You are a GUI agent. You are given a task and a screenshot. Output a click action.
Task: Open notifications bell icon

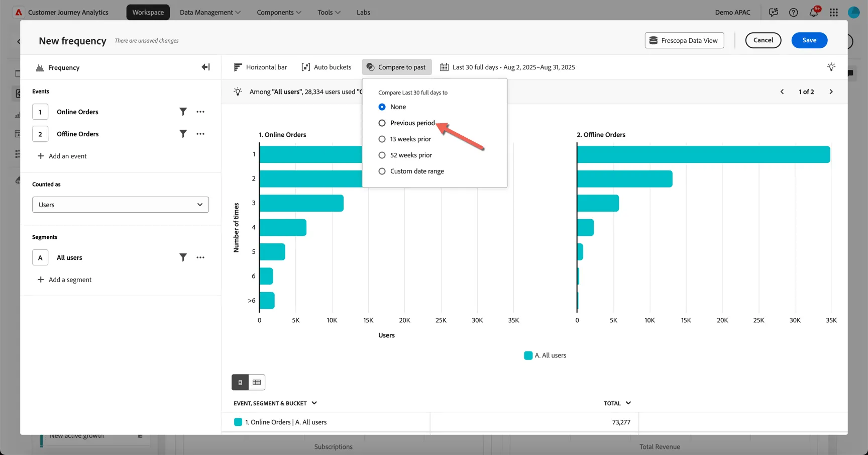[x=814, y=12]
